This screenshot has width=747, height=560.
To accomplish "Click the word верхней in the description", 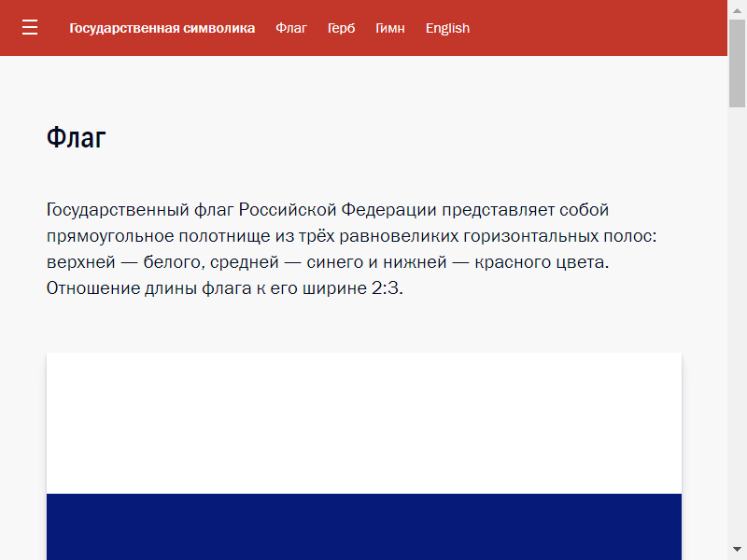I will pyautogui.click(x=77, y=262).
